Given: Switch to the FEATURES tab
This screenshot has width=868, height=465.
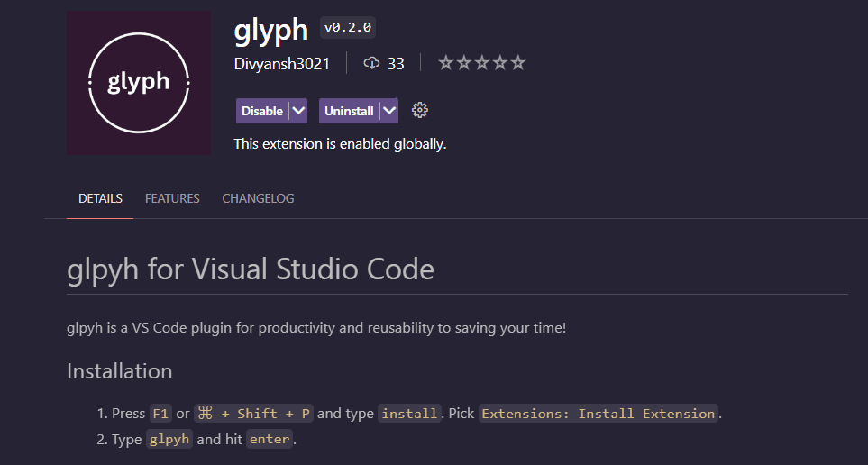Looking at the screenshot, I should tap(172, 198).
